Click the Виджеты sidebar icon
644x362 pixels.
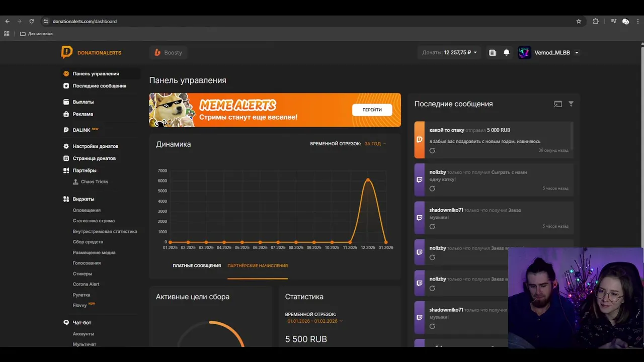pyautogui.click(x=66, y=199)
